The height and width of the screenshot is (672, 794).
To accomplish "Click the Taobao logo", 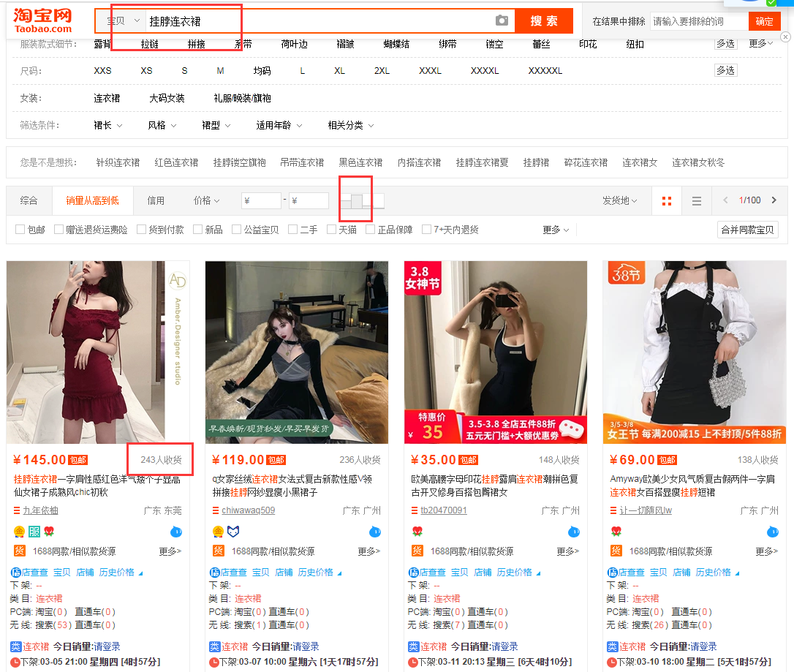I will point(43,20).
